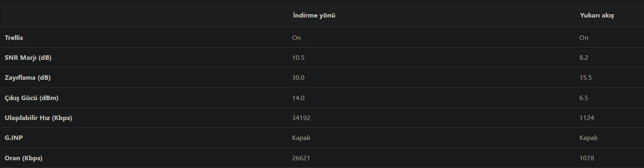Viewport: 644px width, 168px height.
Task: Click the G.INP row label
Action: [14, 138]
